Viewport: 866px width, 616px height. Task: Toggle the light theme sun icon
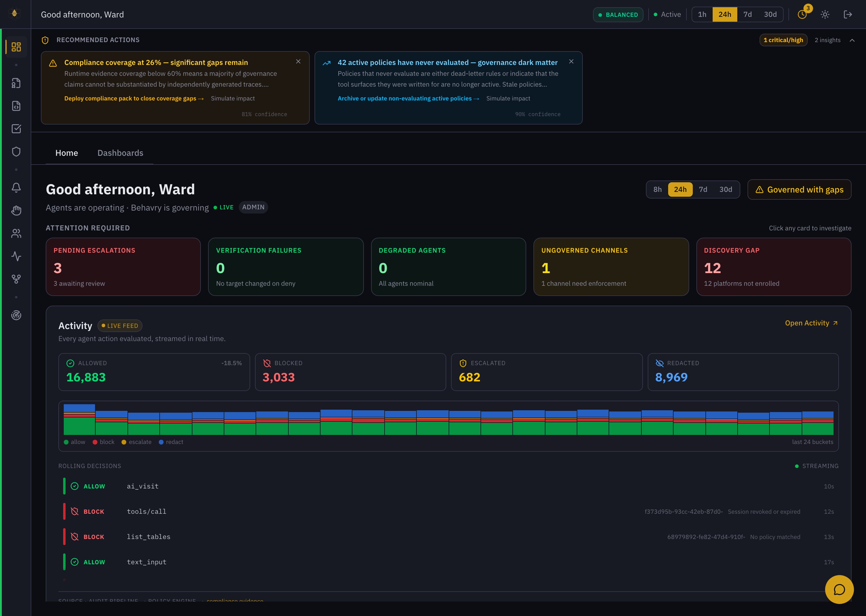(825, 14)
